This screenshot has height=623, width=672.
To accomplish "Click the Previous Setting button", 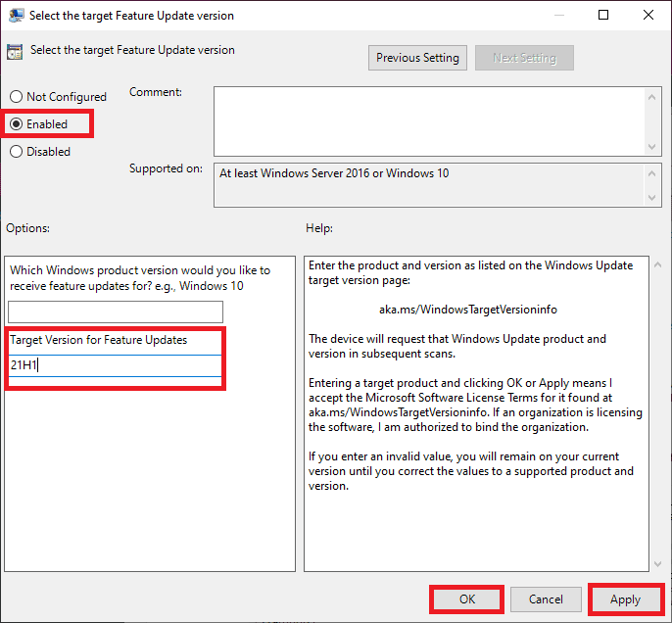I will (417, 58).
